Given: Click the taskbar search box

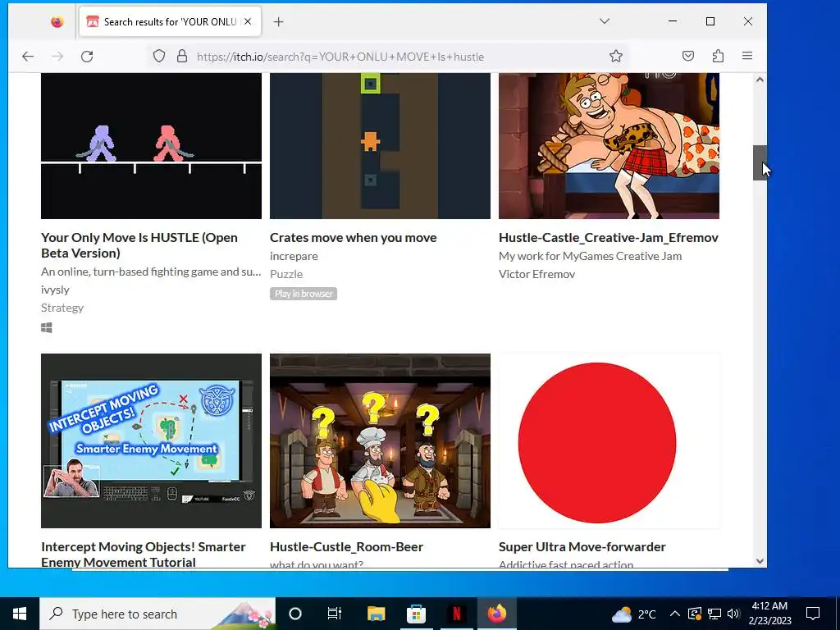Looking at the screenshot, I should point(157,614).
